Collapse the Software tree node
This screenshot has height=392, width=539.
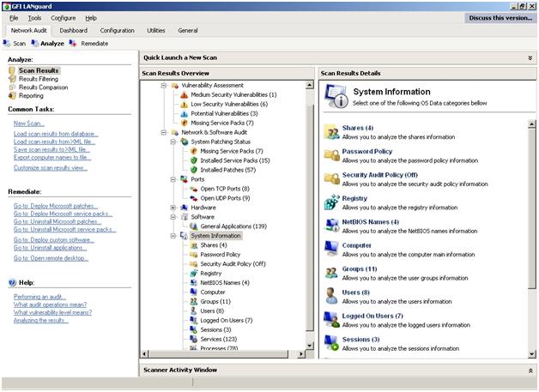coord(173,217)
